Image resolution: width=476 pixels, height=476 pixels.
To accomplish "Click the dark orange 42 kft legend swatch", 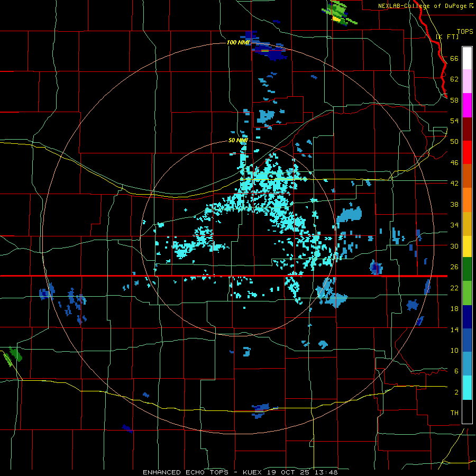I will (467, 176).
